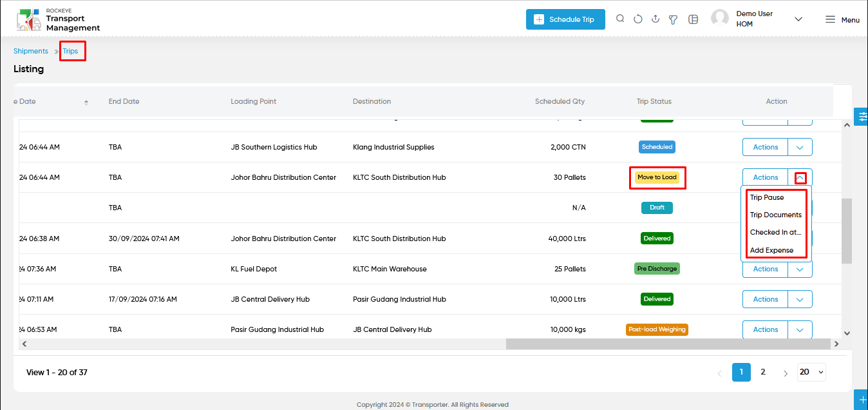Open the hamburger Menu icon

(831, 19)
